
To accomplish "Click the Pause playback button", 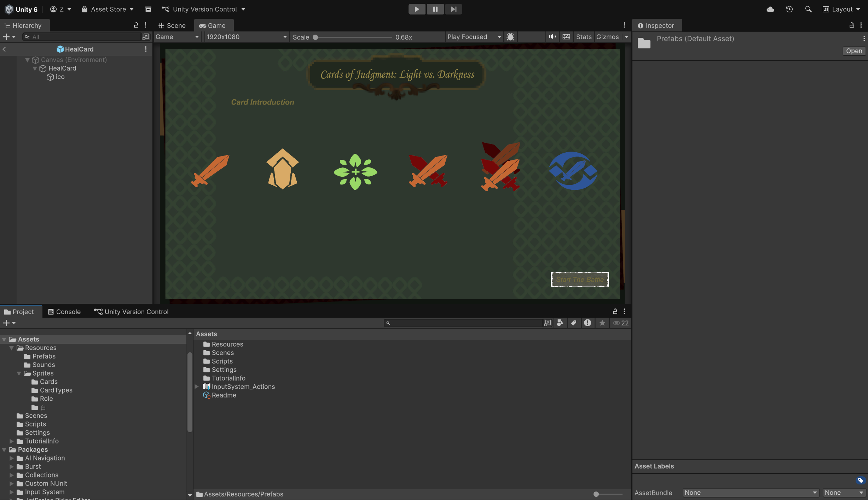I will tap(435, 9).
